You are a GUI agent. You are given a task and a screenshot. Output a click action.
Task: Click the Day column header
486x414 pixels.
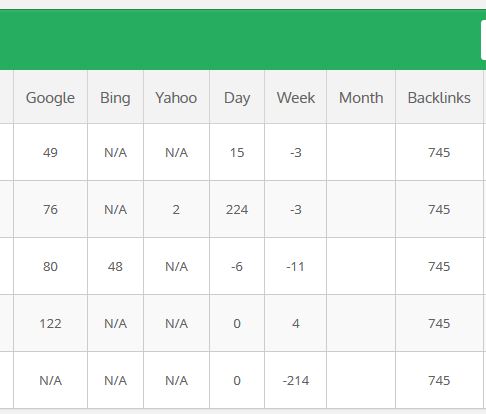pyautogui.click(x=237, y=97)
